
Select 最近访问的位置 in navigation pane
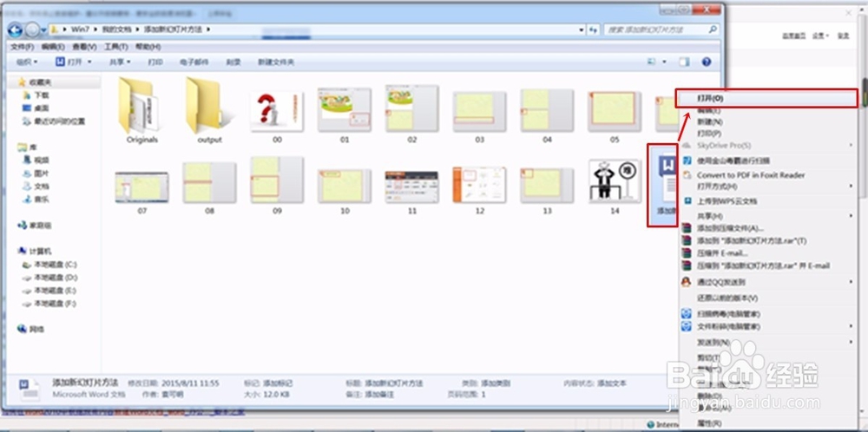59,121
